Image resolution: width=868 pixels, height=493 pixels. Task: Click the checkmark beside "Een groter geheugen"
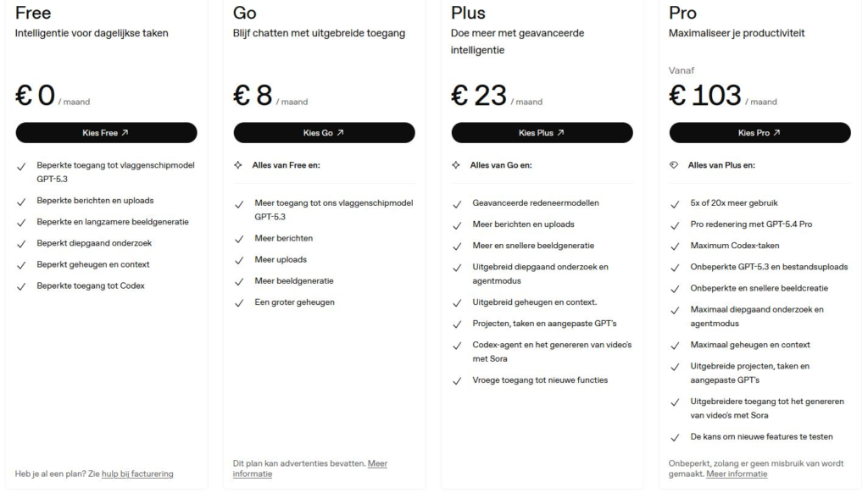coord(238,302)
